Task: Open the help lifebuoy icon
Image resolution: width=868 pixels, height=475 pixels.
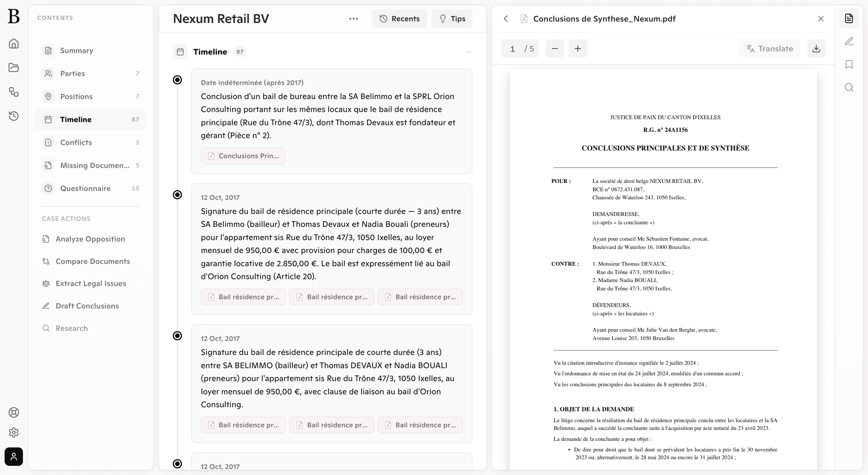Action: click(13, 412)
